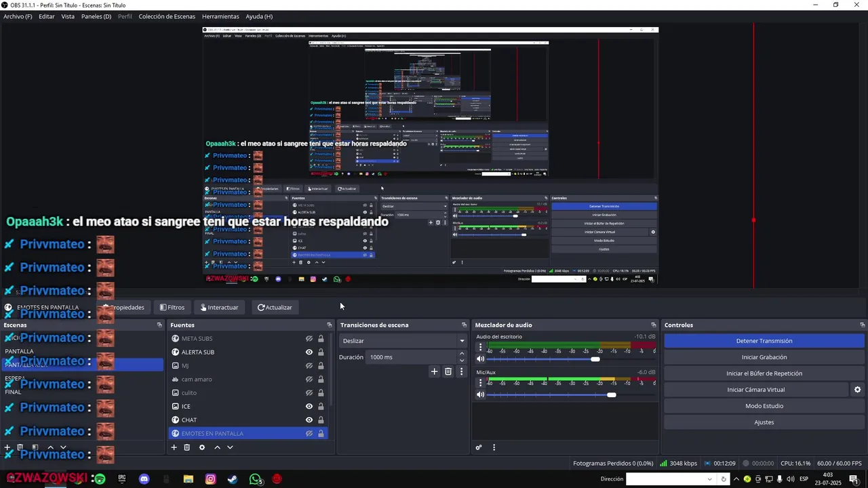This screenshot has height=488, width=868.
Task: Remove scene transition with trash icon
Action: coord(448,371)
